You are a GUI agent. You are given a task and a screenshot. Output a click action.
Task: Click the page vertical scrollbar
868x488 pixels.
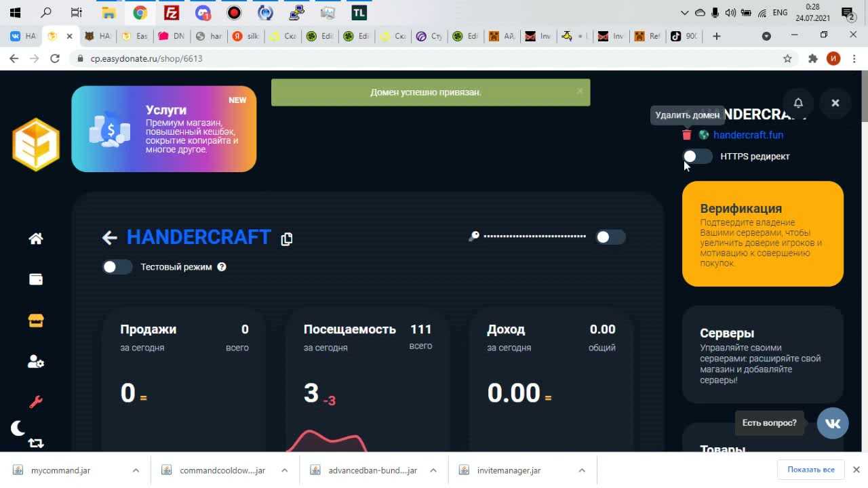tap(864, 96)
